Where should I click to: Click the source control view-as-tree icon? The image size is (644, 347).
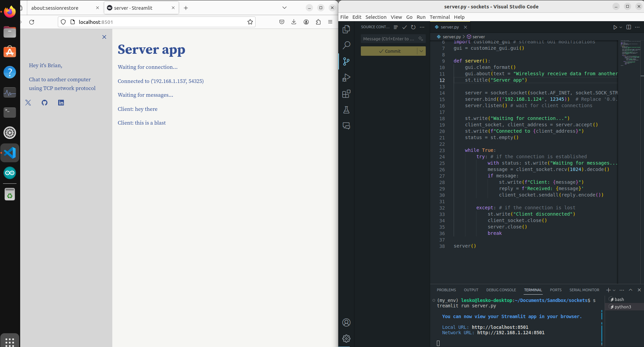[396, 27]
